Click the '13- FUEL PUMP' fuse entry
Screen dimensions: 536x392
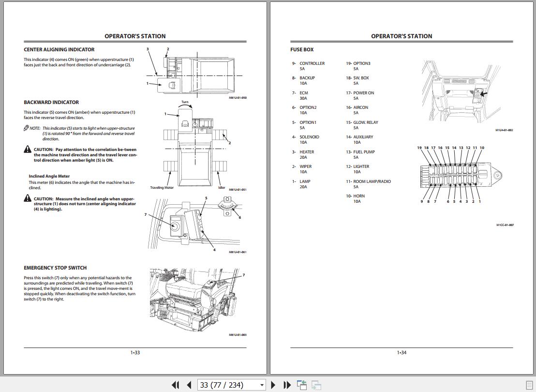point(360,154)
